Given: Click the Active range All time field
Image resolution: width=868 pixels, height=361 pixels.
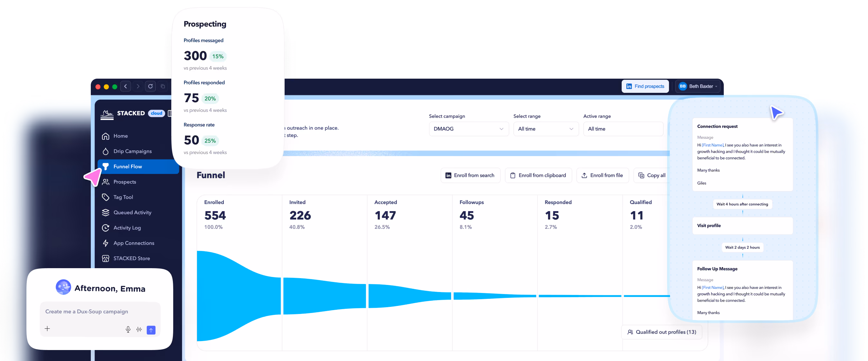Looking at the screenshot, I should coord(623,129).
